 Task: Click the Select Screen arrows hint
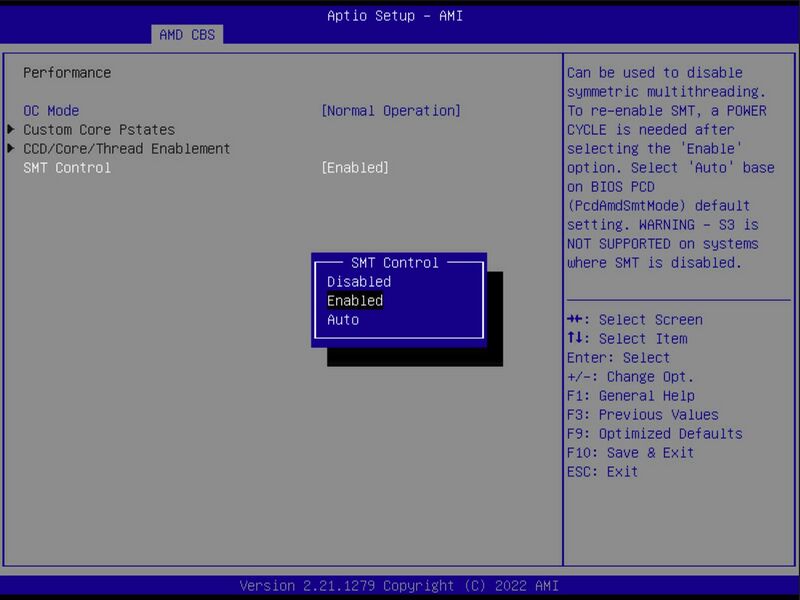tap(635, 320)
